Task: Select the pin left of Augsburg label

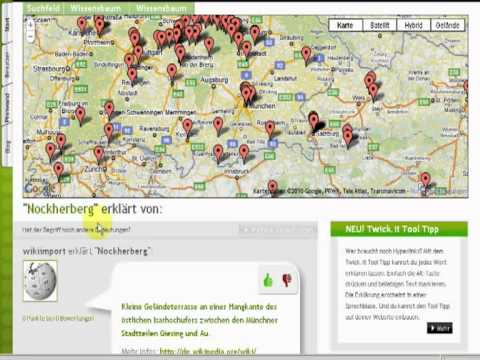Action: pos(172,73)
